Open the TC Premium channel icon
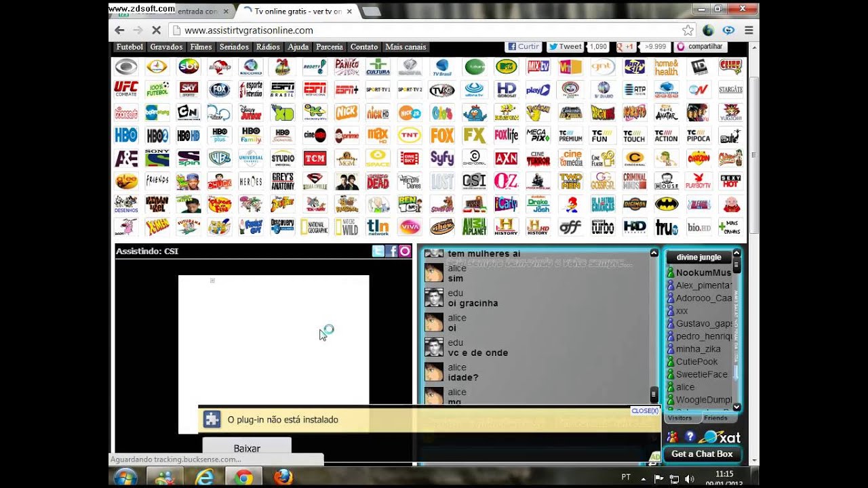The height and width of the screenshot is (488, 868). pos(570,135)
